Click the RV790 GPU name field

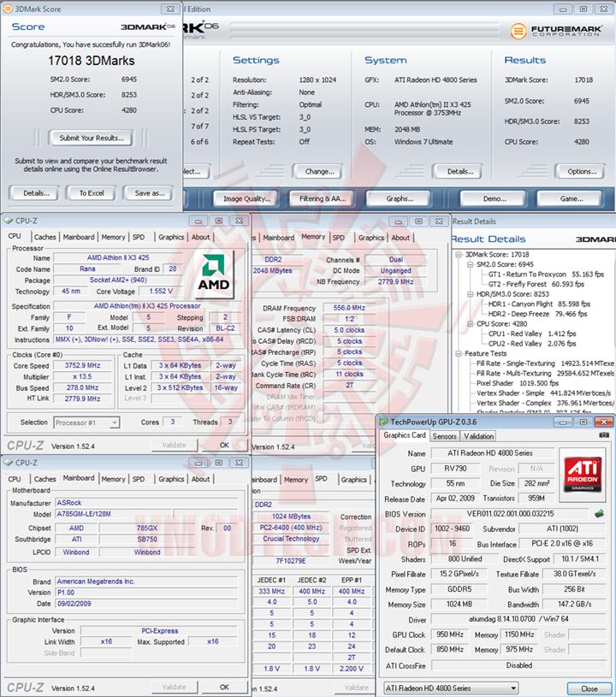coord(455,469)
